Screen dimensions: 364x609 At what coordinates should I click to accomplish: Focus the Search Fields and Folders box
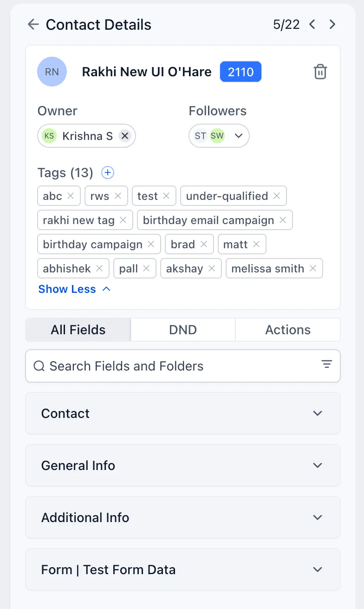(x=176, y=366)
